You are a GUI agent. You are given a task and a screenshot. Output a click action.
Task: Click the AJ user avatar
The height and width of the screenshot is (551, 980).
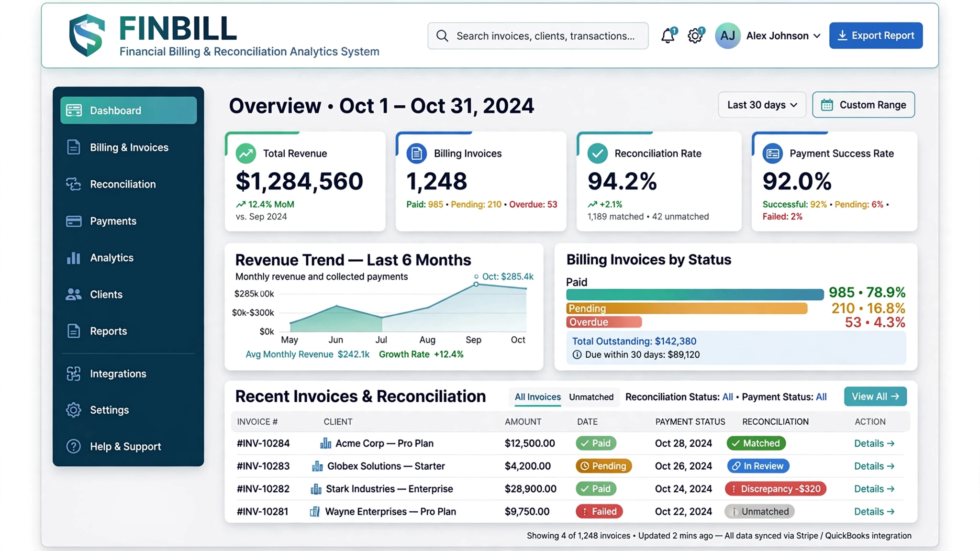(727, 36)
